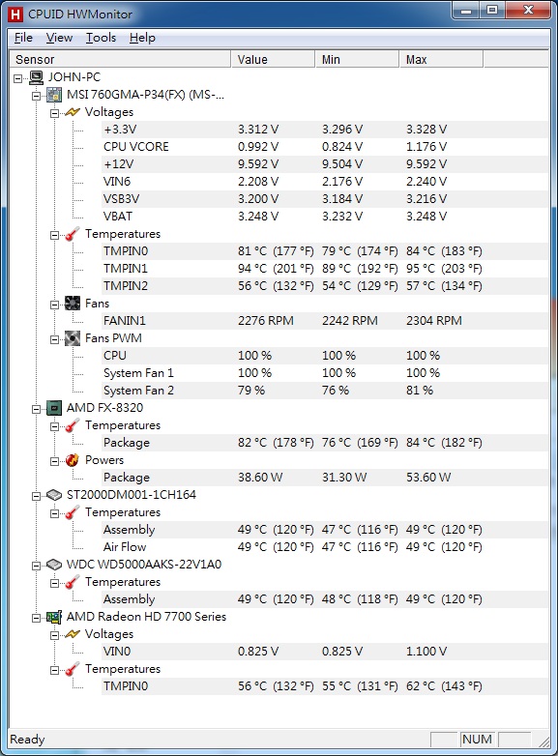The width and height of the screenshot is (558, 756).
Task: Click the 95 °C max TMPIN1 value
Action: 444,269
